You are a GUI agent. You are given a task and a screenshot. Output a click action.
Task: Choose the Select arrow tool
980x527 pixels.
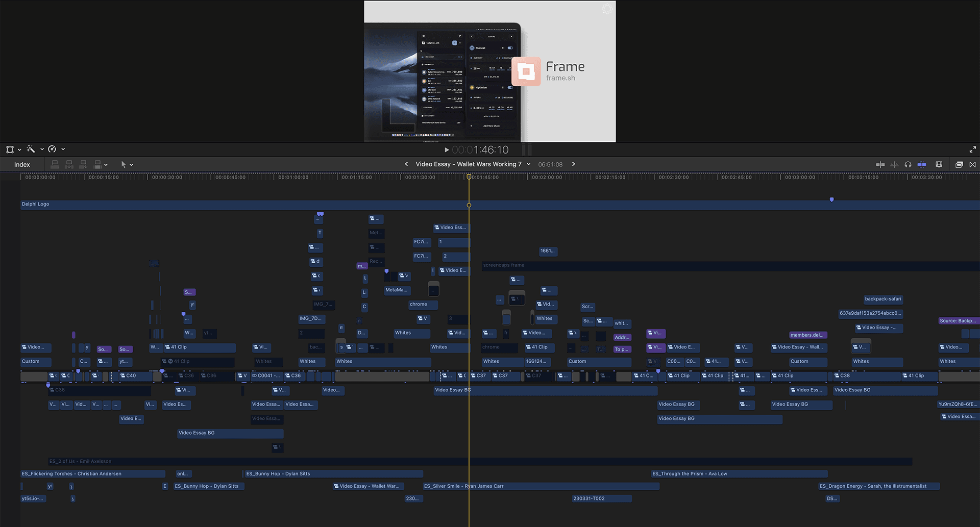(123, 164)
